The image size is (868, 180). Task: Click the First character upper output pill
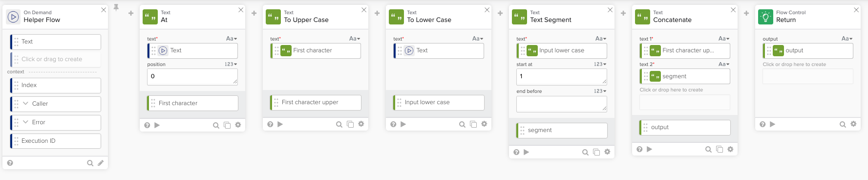[x=316, y=102]
